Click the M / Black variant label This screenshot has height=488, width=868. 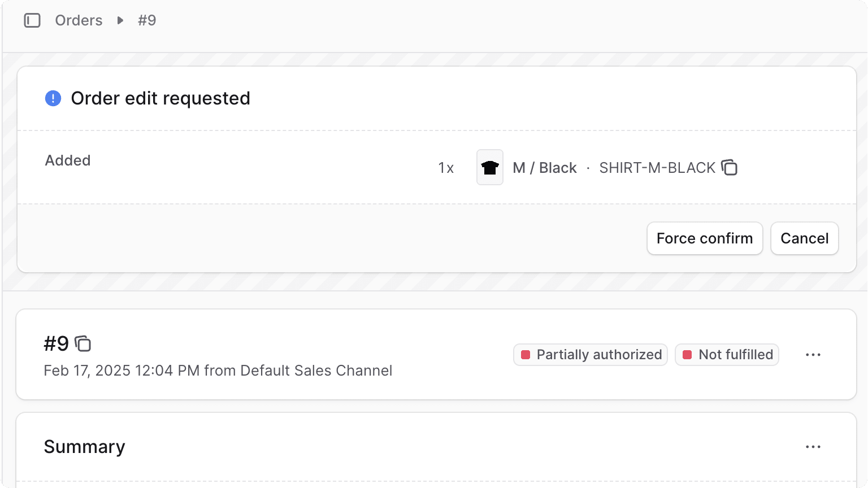tap(544, 167)
